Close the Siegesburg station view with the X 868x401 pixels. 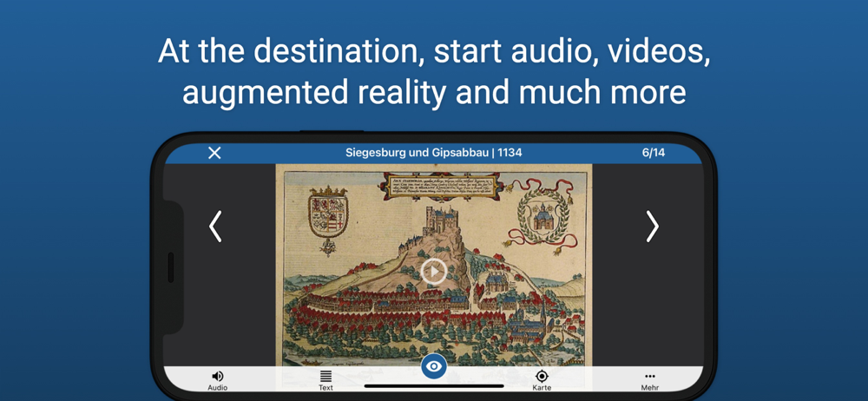214,153
